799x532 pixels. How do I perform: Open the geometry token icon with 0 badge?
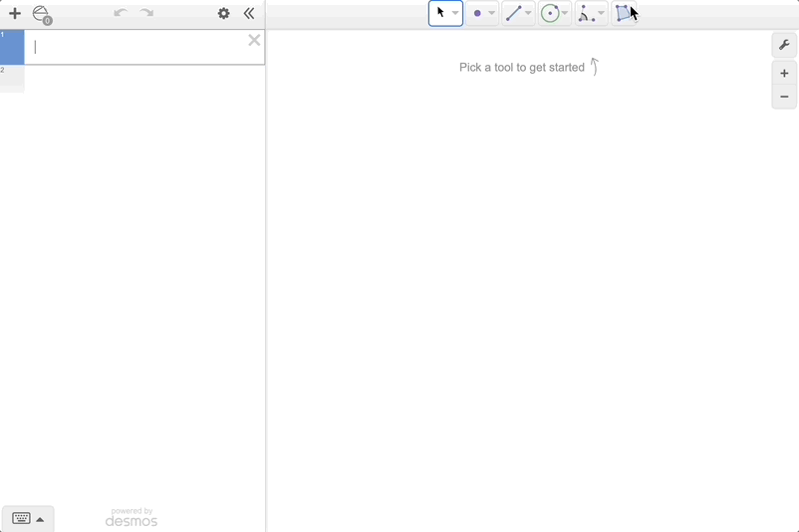tap(42, 15)
